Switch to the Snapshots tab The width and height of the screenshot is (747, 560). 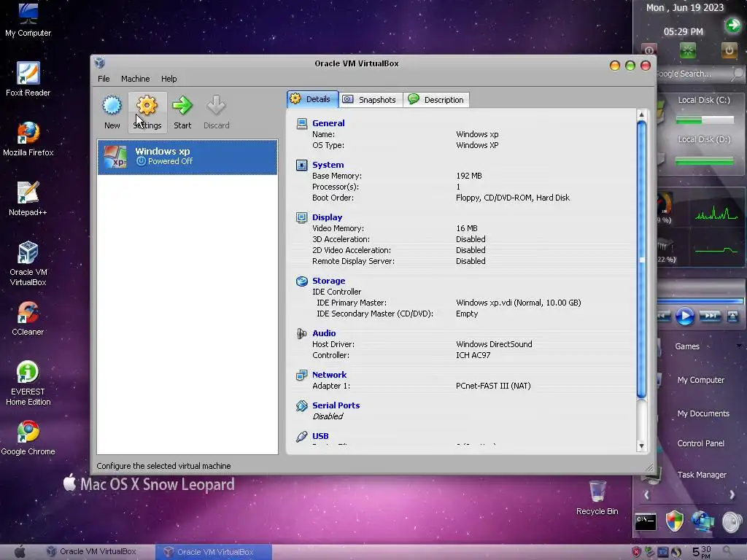click(371, 99)
